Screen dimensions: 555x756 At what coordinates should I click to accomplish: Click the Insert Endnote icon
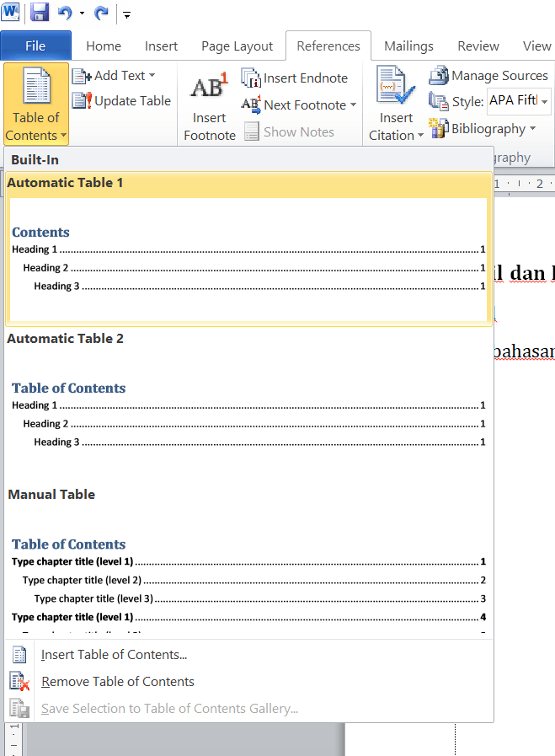[x=251, y=78]
